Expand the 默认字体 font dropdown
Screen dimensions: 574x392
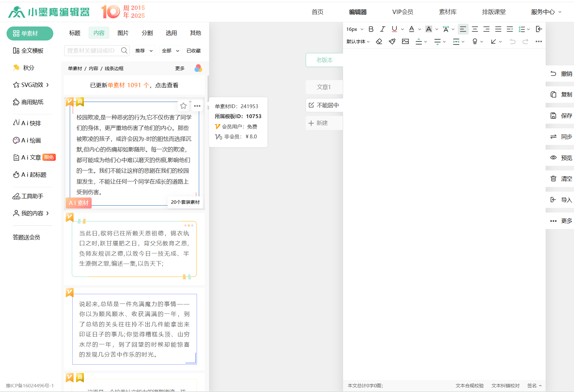pyautogui.click(x=358, y=41)
